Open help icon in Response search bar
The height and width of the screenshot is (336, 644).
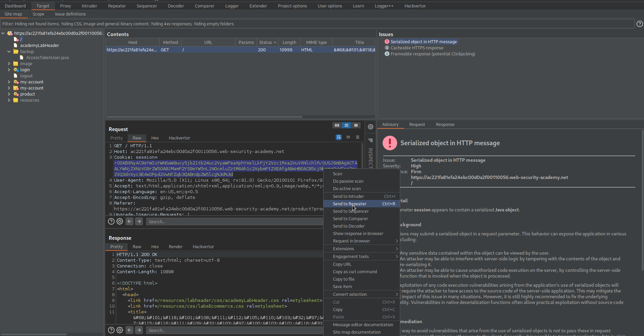[x=111, y=330]
